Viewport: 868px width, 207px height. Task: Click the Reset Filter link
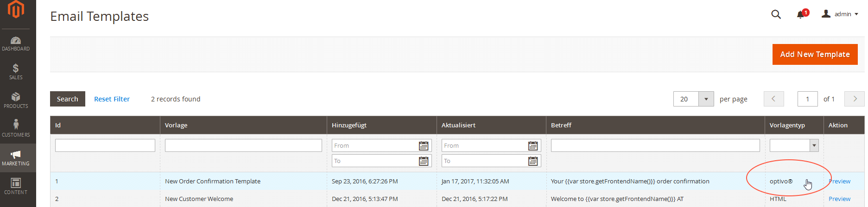pos(112,99)
